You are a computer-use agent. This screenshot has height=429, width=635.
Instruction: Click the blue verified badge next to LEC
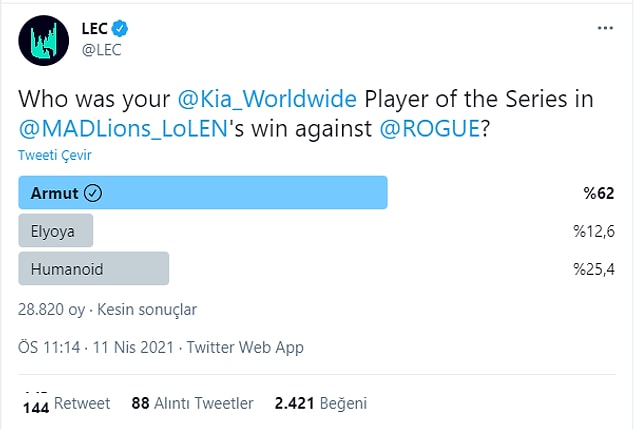(x=120, y=28)
